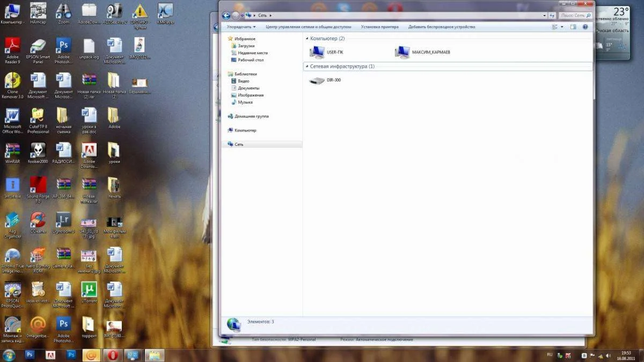Select Домашняя группа in the sidebar
Image resolution: width=644 pixels, height=362 pixels.
point(248,116)
